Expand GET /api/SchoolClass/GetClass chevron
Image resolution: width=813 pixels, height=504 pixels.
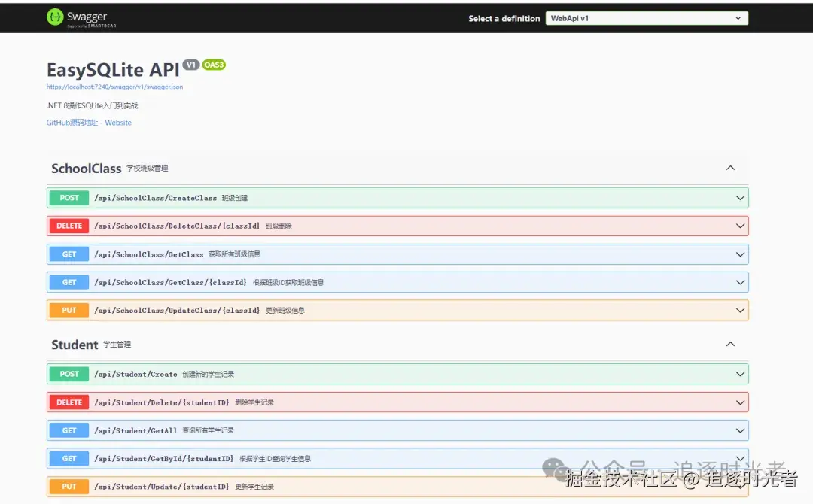click(x=740, y=254)
